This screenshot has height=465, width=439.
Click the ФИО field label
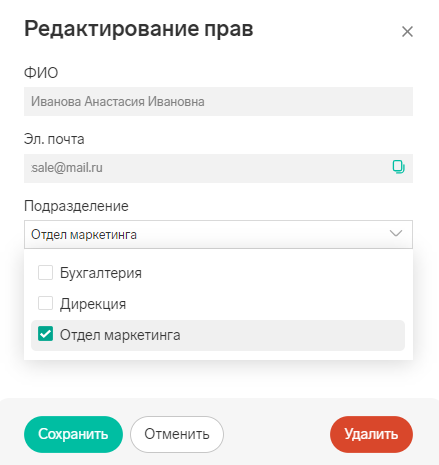(x=41, y=73)
